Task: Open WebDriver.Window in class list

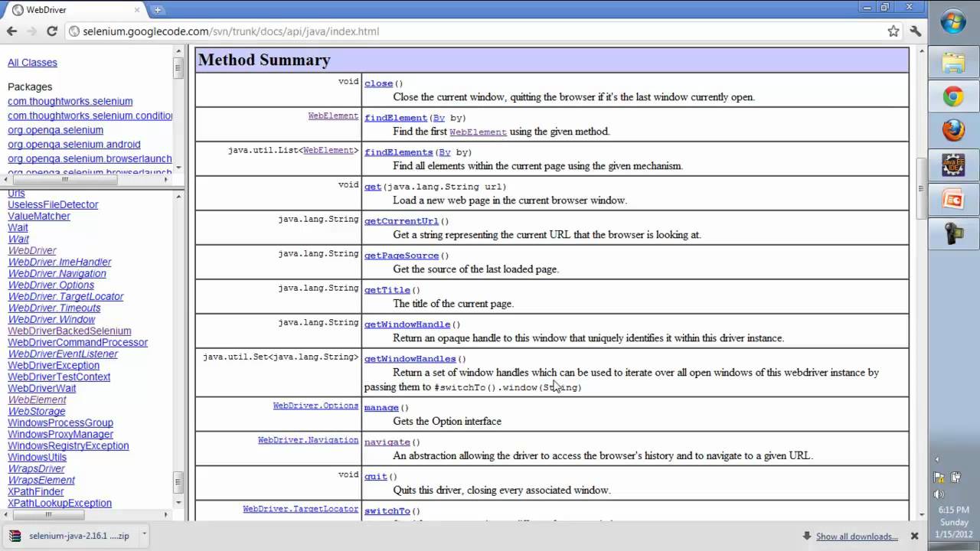Action: (51, 319)
